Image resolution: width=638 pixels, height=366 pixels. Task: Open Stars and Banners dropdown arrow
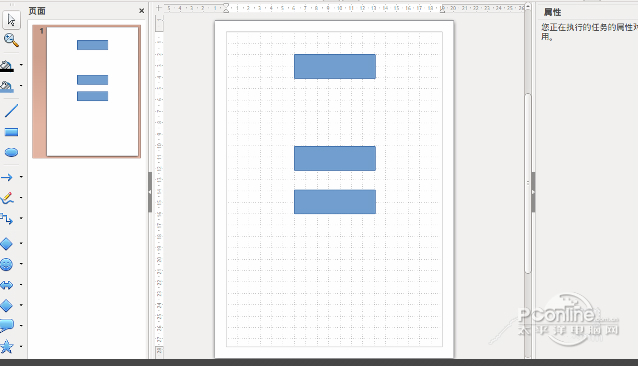point(21,346)
